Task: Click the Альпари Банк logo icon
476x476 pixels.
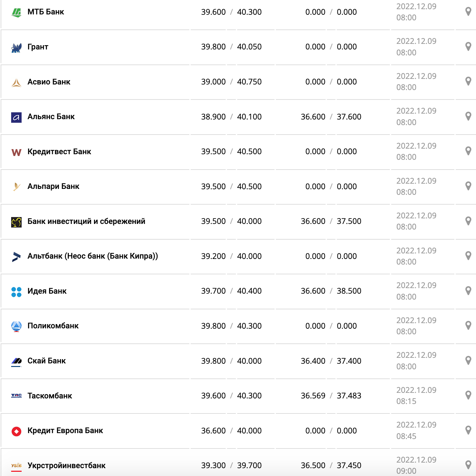Action: coord(16,187)
